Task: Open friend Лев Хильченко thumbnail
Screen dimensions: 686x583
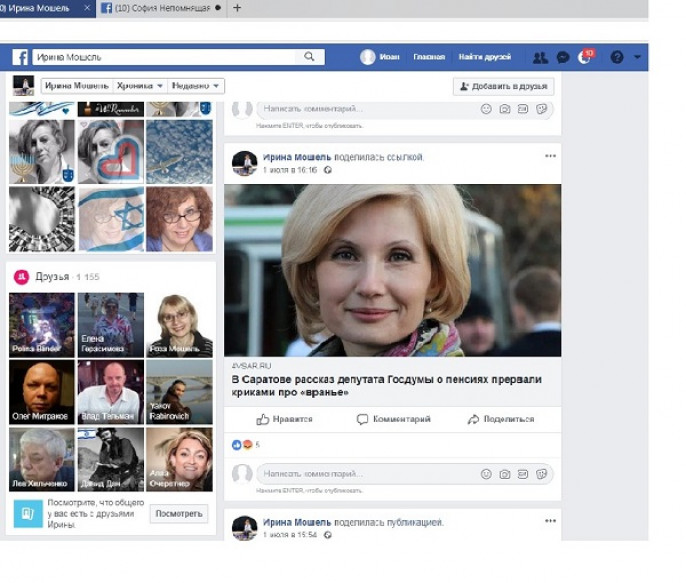Action: [42, 460]
